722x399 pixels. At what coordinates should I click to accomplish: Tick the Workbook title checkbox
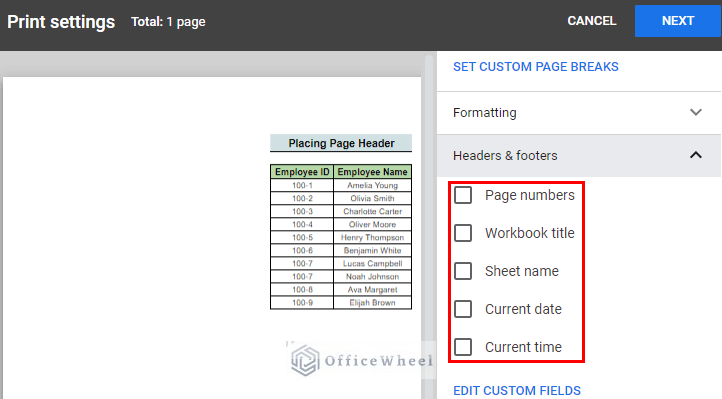coord(463,233)
